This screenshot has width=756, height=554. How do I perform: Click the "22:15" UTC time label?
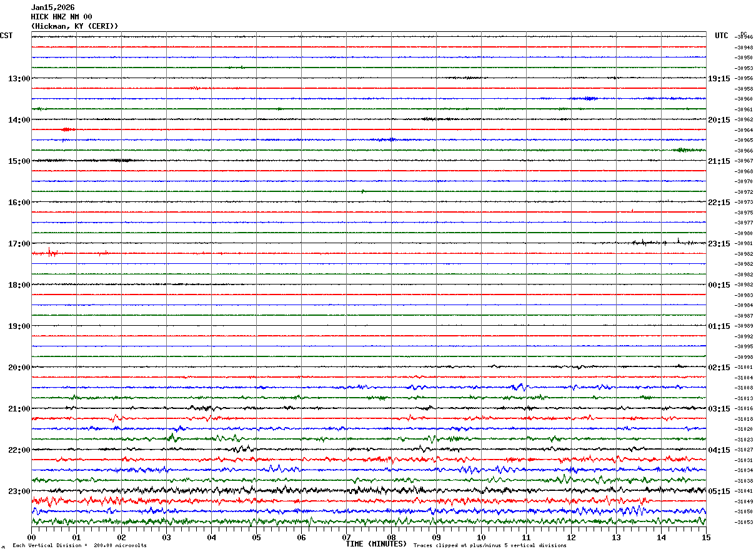(x=719, y=203)
